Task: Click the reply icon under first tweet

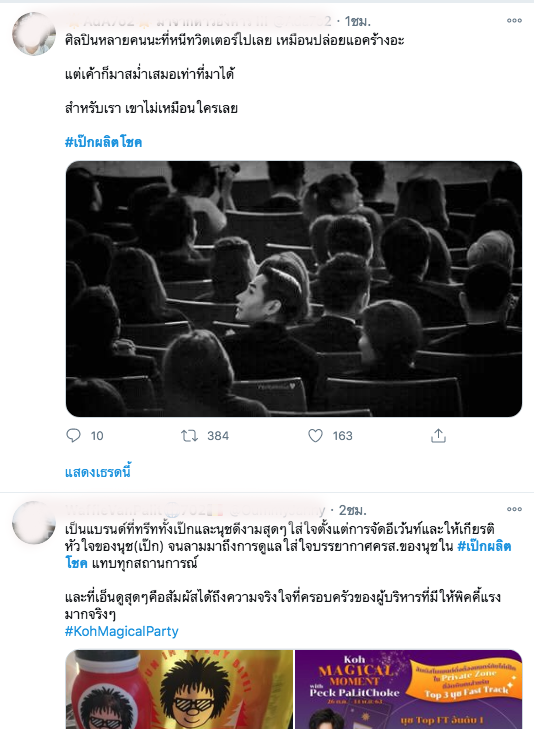Action: (73, 436)
